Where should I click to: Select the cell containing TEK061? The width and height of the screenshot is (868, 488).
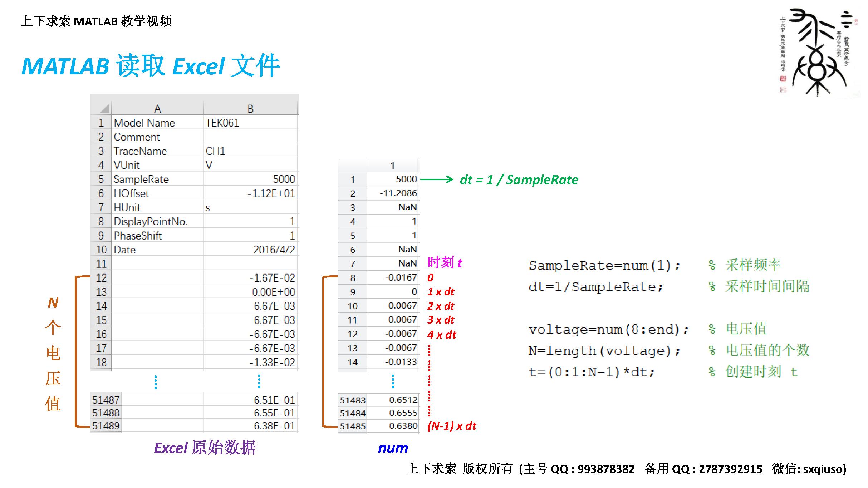pos(222,123)
